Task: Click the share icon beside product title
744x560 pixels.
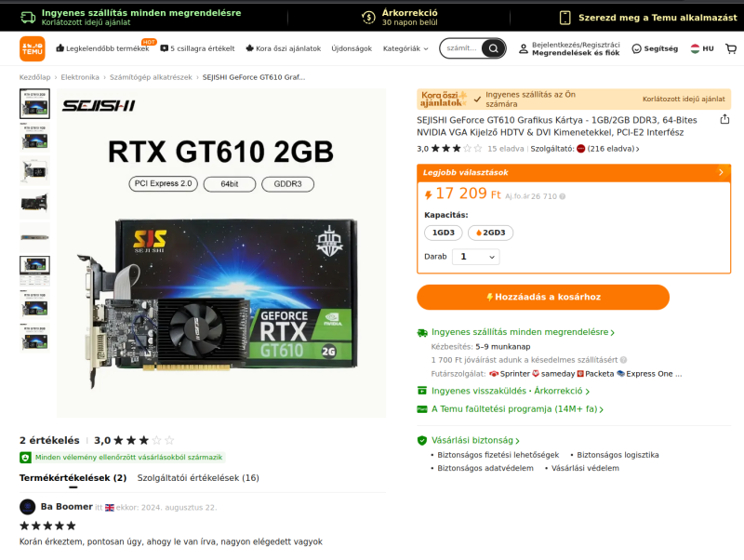Action: pyautogui.click(x=724, y=120)
